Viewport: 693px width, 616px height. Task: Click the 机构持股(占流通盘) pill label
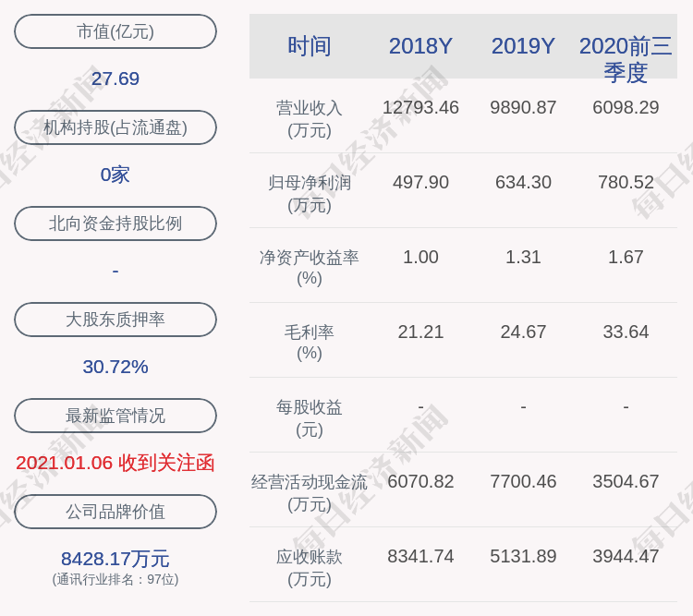tap(115, 127)
